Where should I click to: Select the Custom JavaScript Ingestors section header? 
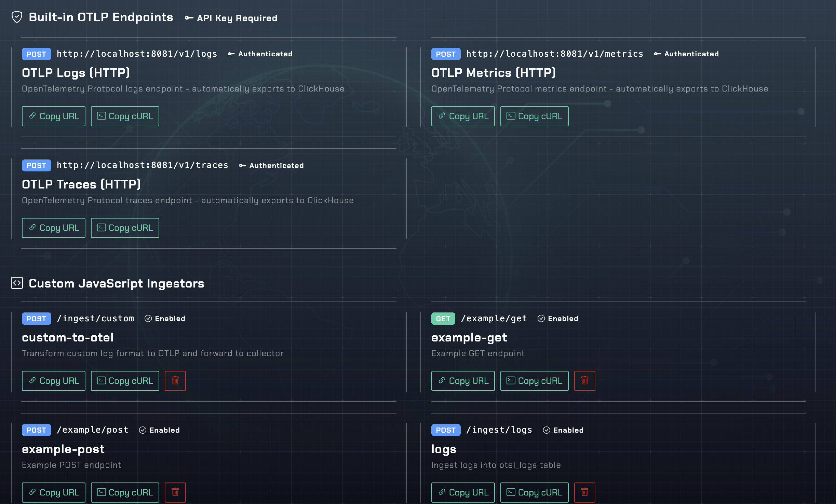pyautogui.click(x=117, y=283)
